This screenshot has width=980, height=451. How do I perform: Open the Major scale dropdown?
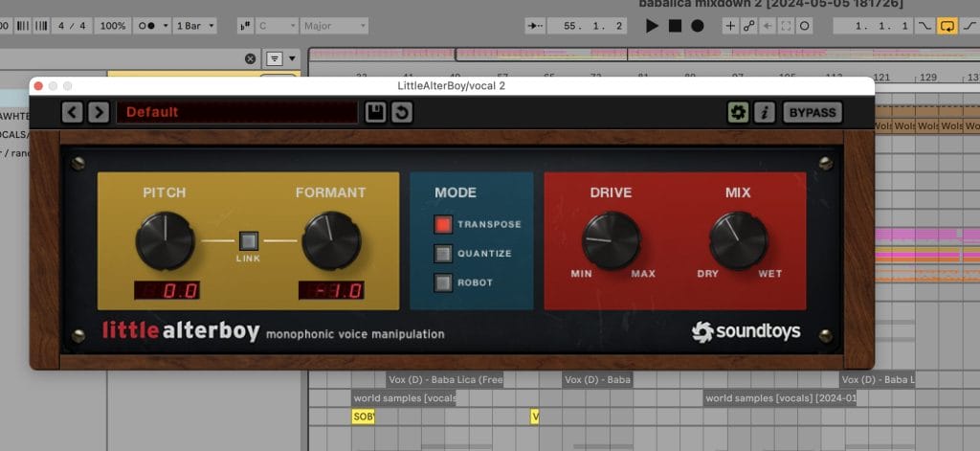342,26
